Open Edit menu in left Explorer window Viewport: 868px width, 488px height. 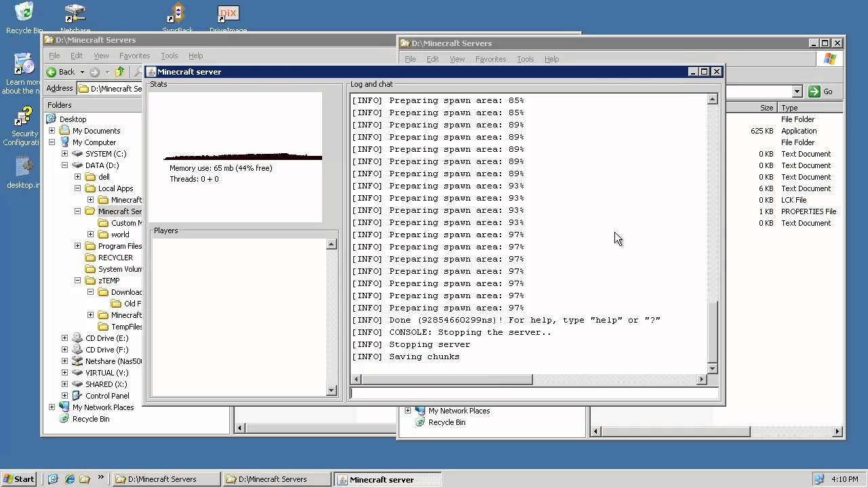tap(77, 56)
